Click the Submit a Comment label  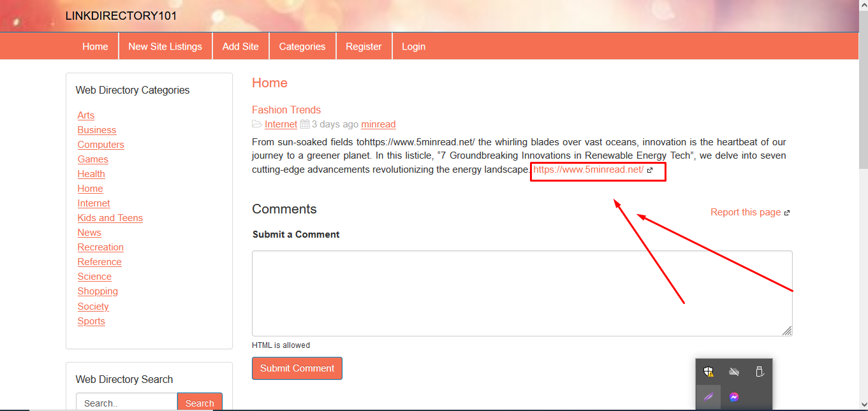pyautogui.click(x=296, y=234)
